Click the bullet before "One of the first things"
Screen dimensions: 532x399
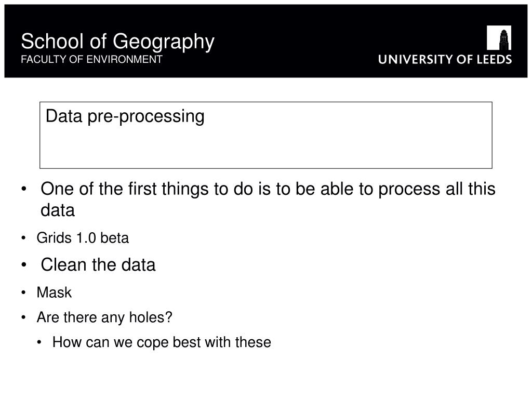pyautogui.click(x=25, y=190)
